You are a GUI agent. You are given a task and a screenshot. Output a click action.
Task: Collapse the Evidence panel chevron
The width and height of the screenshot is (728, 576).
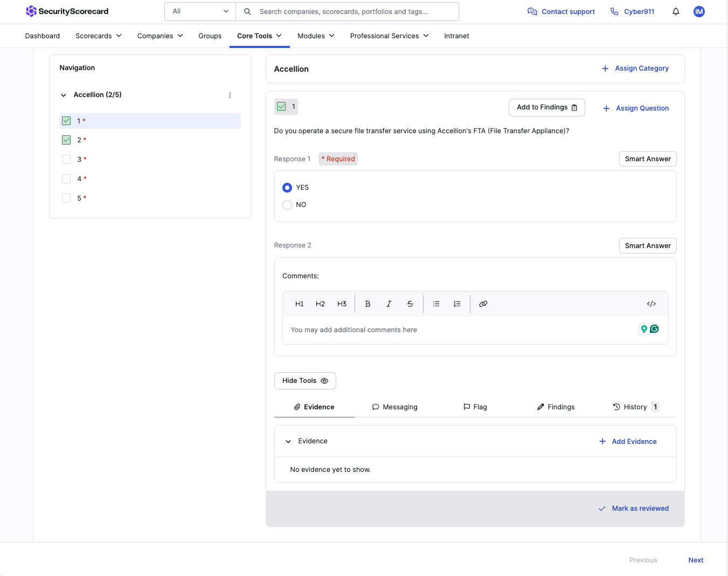click(x=288, y=441)
